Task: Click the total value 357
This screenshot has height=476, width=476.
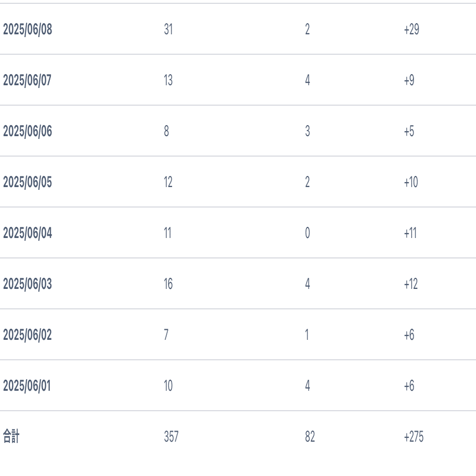Action: [x=171, y=437]
